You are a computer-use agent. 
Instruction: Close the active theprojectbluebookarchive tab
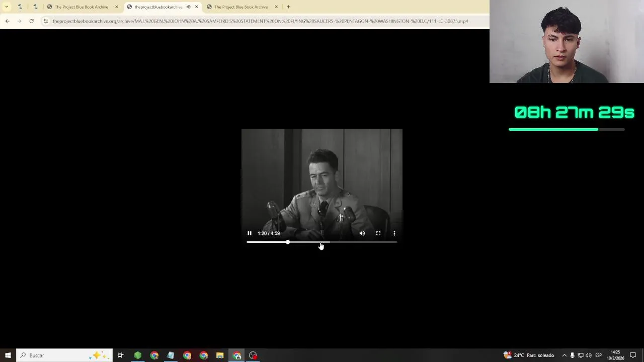pos(197,7)
